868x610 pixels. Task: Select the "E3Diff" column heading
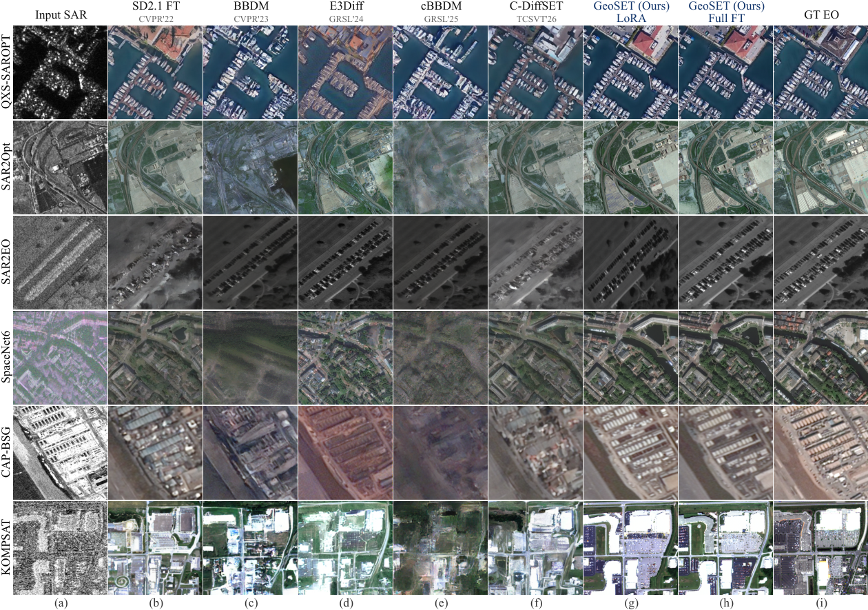pyautogui.click(x=345, y=7)
